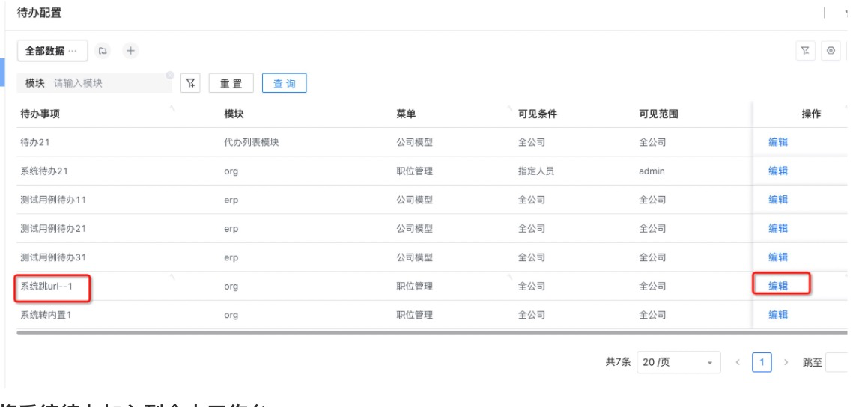Click the 菜单 column header
Image resolution: width=868 pixels, height=407 pixels.
point(407,114)
